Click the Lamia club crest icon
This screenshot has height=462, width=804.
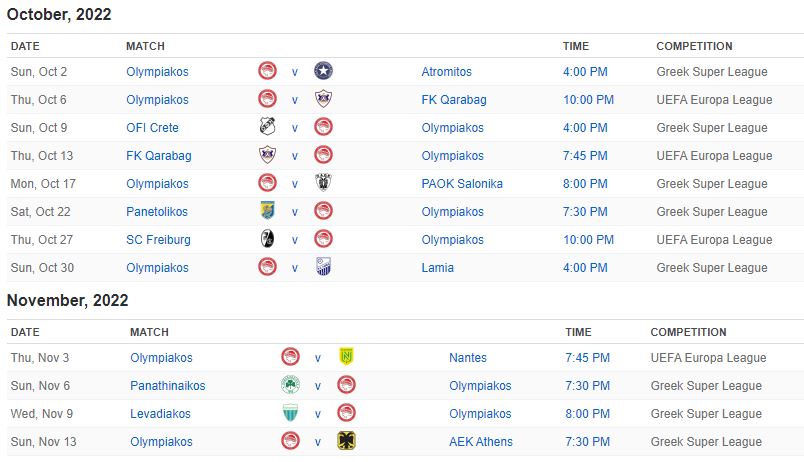pos(323,267)
